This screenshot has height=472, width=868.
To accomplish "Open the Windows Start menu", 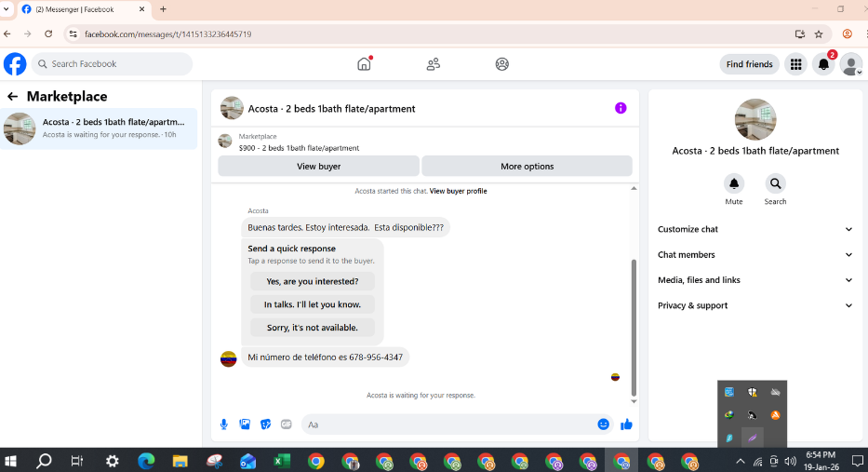I will [x=10, y=461].
